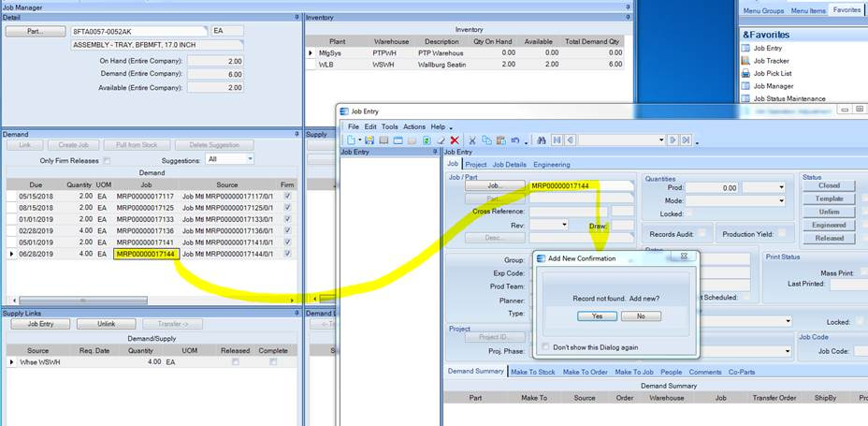Go to next record navigation arrow

click(x=673, y=140)
